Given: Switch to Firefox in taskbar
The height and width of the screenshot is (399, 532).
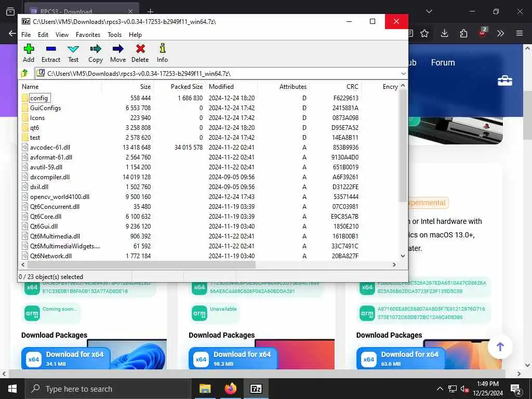Looking at the screenshot, I should coord(230,389).
